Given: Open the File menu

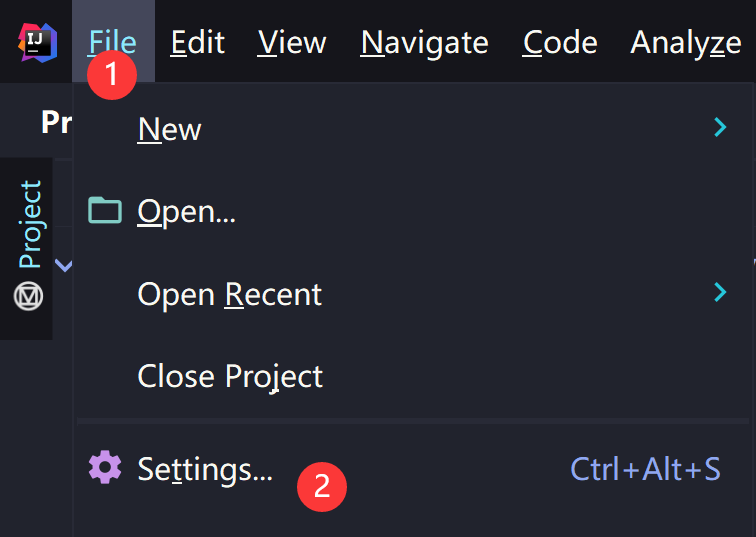Looking at the screenshot, I should (x=113, y=42).
